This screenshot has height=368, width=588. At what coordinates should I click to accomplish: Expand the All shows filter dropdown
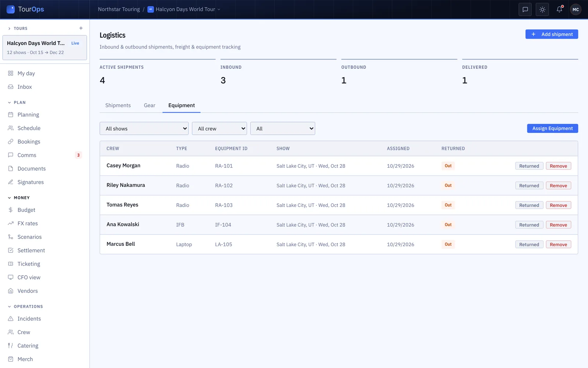tap(144, 128)
